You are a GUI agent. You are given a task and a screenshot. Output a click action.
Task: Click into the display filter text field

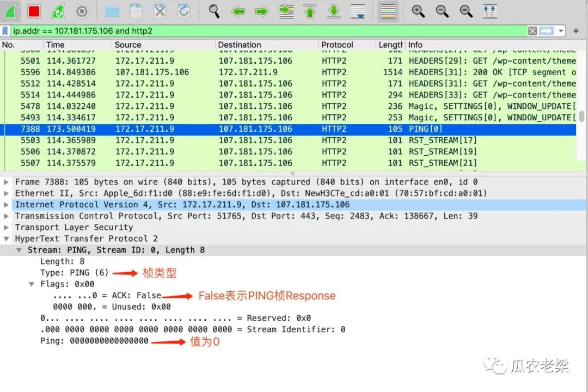(268, 30)
